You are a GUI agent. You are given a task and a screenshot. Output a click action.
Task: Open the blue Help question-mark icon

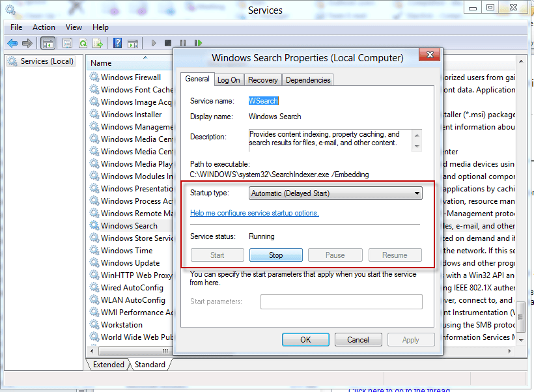pos(117,43)
